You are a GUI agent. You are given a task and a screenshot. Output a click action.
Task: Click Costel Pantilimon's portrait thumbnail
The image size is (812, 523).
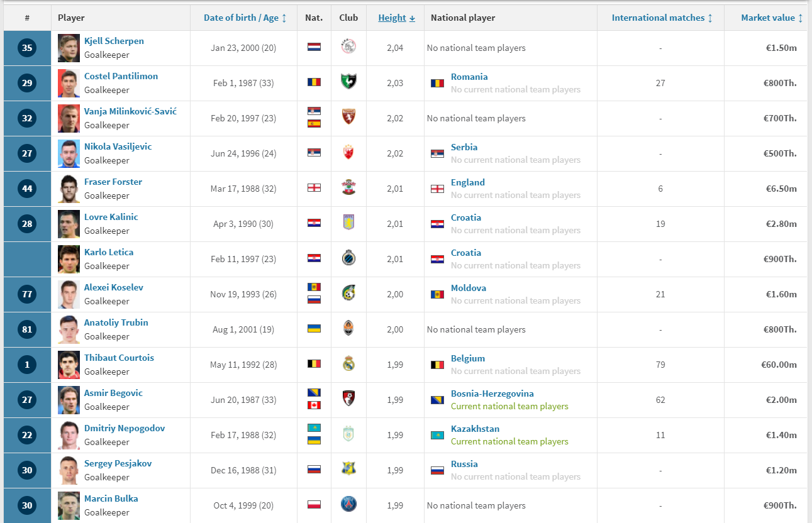69,83
